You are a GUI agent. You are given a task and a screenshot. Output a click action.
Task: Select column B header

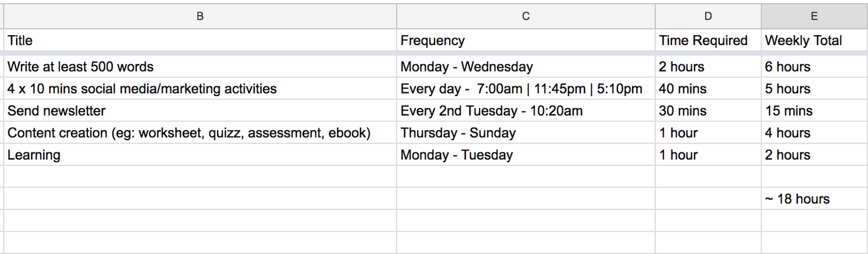click(x=200, y=16)
